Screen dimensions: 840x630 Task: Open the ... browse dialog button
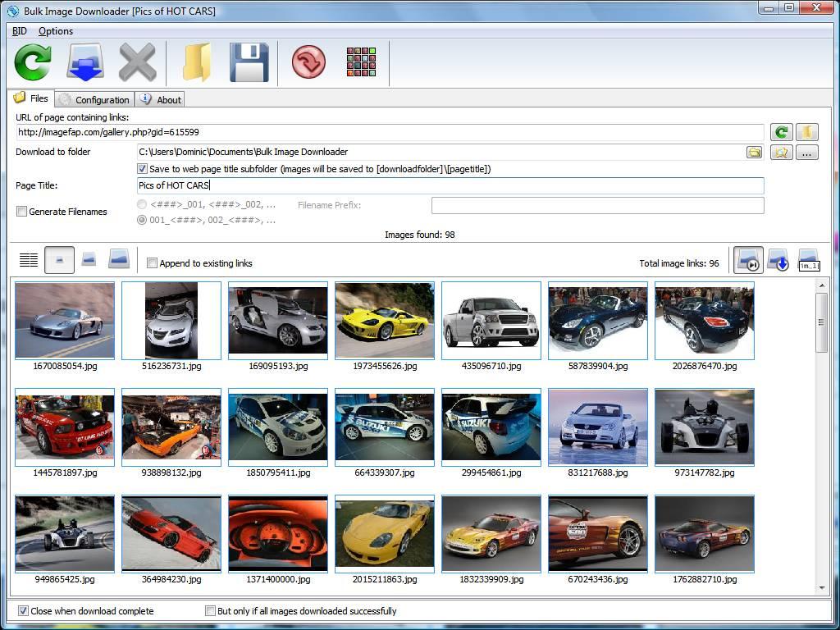click(x=806, y=152)
